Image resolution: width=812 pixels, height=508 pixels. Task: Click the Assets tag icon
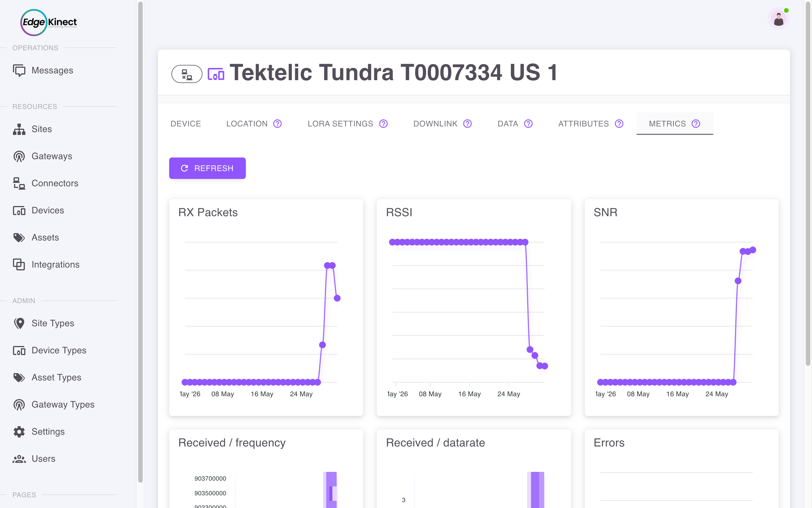(19, 238)
